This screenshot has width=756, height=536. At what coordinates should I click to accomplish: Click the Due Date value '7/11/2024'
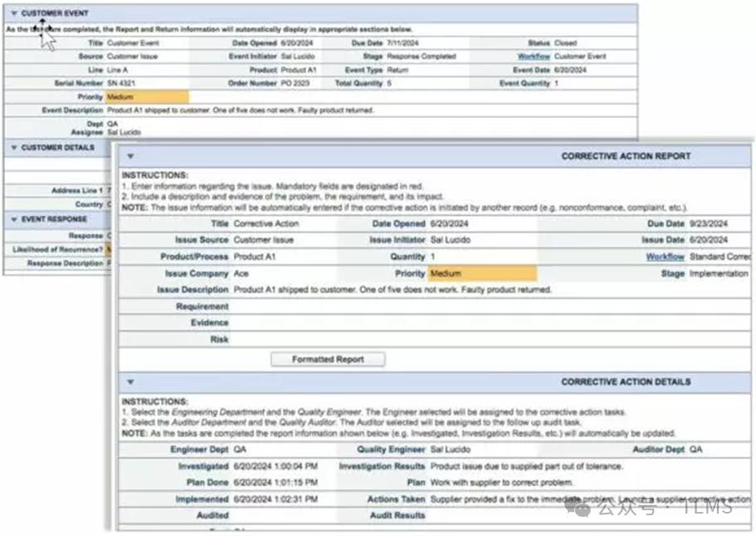402,43
